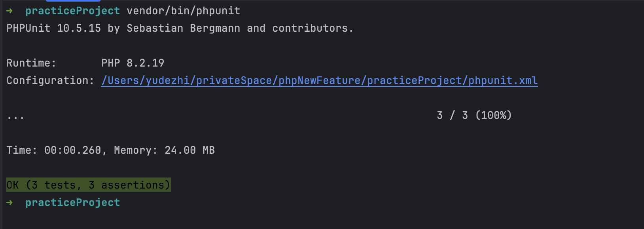
Task: Open the phpunit.xml configuration file link
Action: 319,80
